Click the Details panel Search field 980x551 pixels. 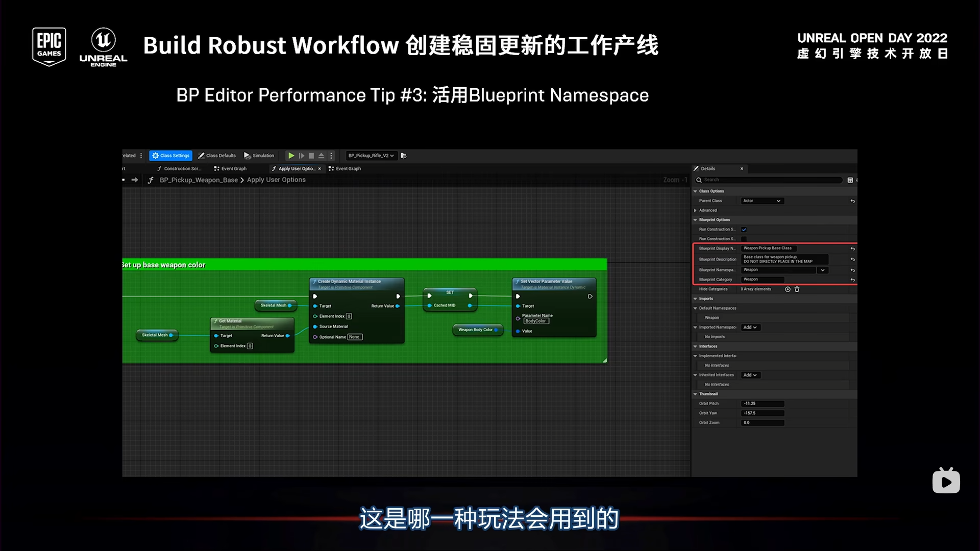(x=771, y=180)
